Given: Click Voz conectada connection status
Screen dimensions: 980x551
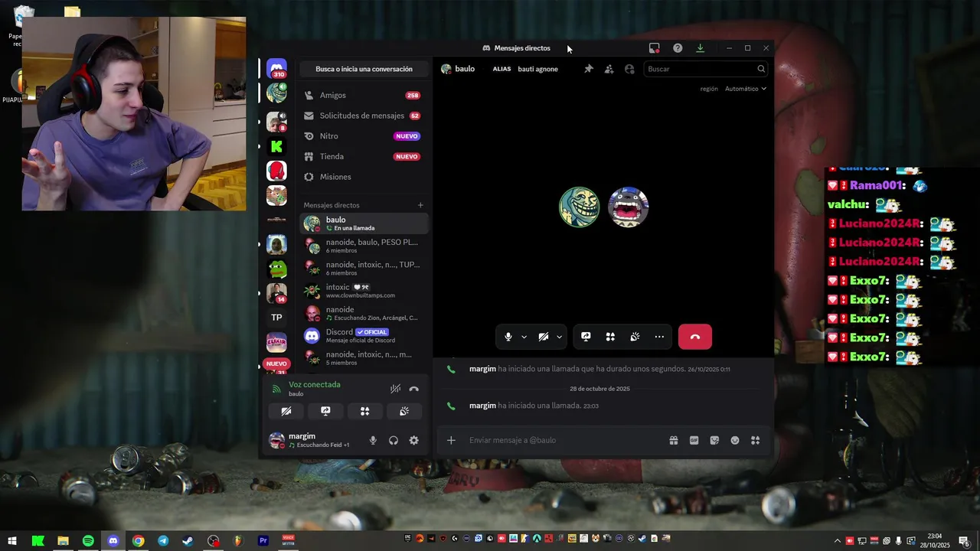Looking at the screenshot, I should point(315,385).
